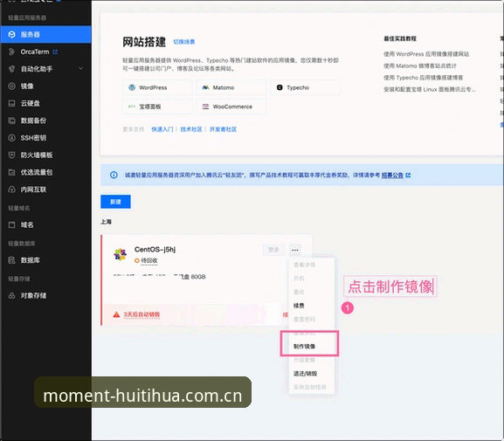504x441 pixels.
Task: Click the 自动化助手 automation assistant icon
Action: pos(12,69)
